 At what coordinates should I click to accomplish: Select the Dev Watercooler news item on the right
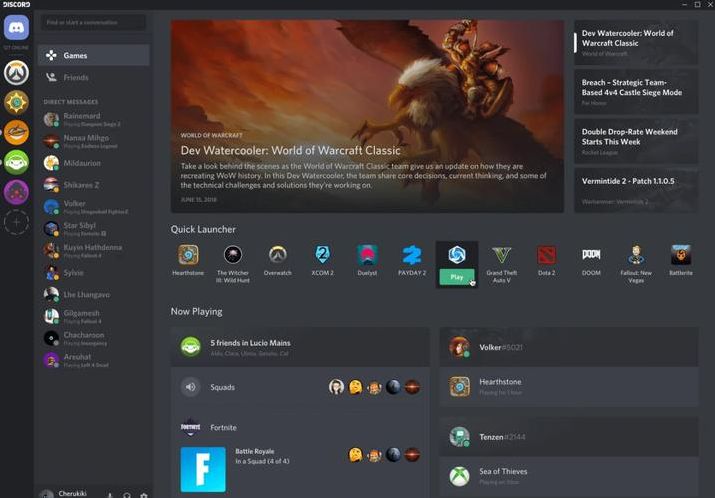coord(636,42)
